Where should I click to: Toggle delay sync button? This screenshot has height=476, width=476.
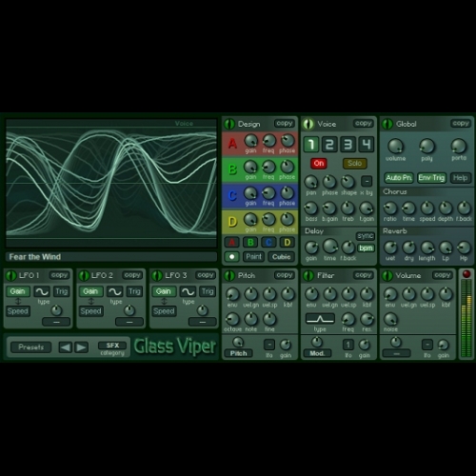coord(366,236)
